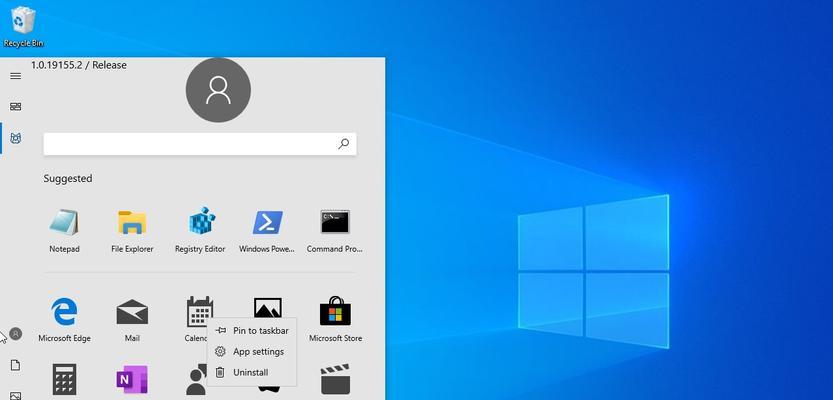Open Documents from the sidebar icon
This screenshot has height=400, width=833.
tap(16, 365)
